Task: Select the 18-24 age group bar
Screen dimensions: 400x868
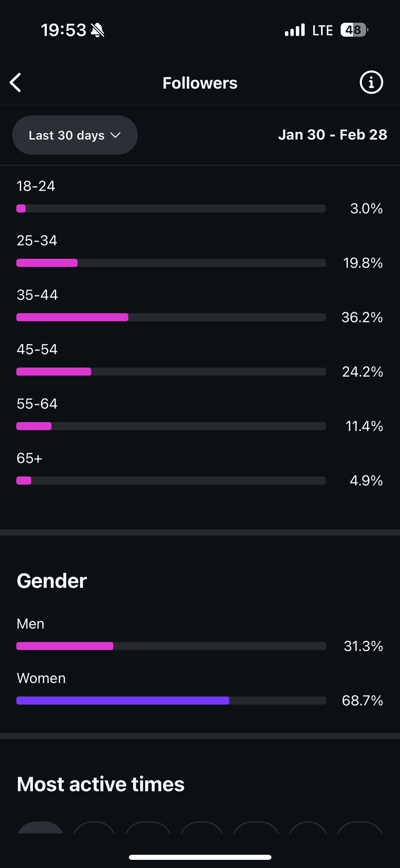Action: [x=171, y=209]
